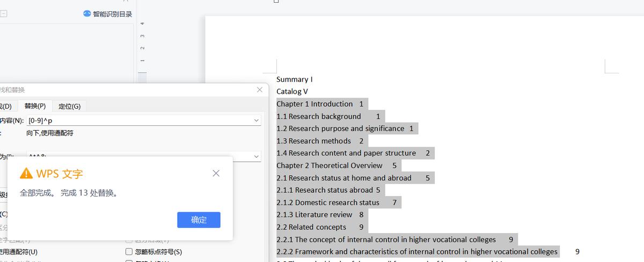Click the "Chapter 2 Theoretical Overview" line
This screenshot has width=644, height=262.
click(330, 166)
